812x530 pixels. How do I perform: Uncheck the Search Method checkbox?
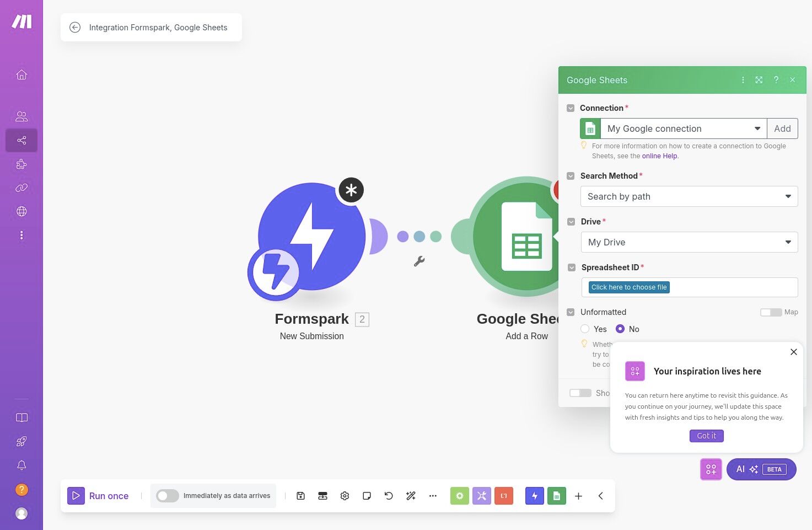click(x=571, y=175)
